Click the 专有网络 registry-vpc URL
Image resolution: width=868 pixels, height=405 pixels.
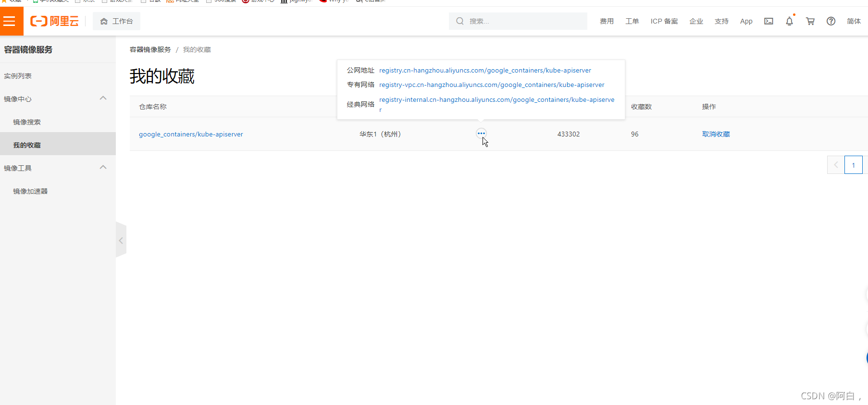(492, 85)
